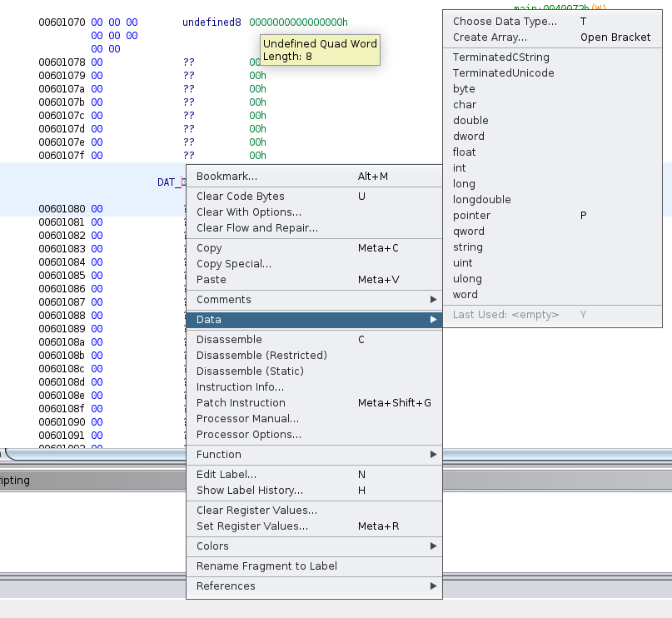Set data type to byte

(x=552, y=89)
